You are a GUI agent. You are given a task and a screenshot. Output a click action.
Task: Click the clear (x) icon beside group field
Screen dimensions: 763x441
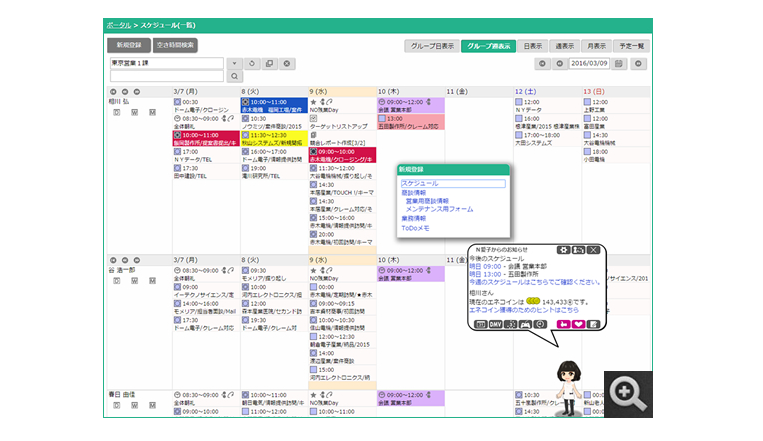pos(287,63)
